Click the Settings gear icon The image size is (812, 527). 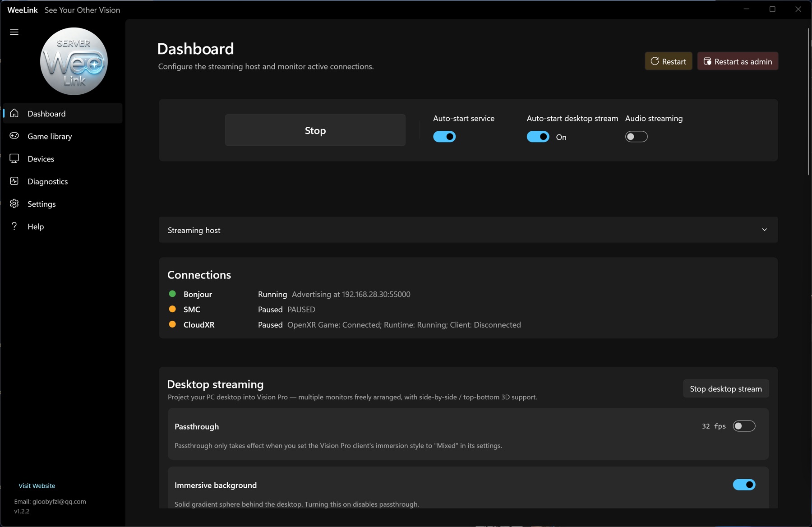[14, 203]
